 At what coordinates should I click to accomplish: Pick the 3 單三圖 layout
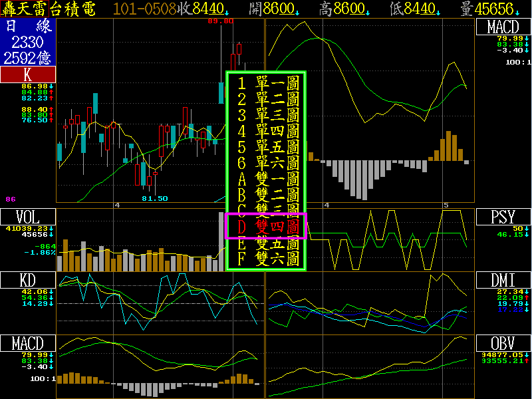(x=266, y=115)
